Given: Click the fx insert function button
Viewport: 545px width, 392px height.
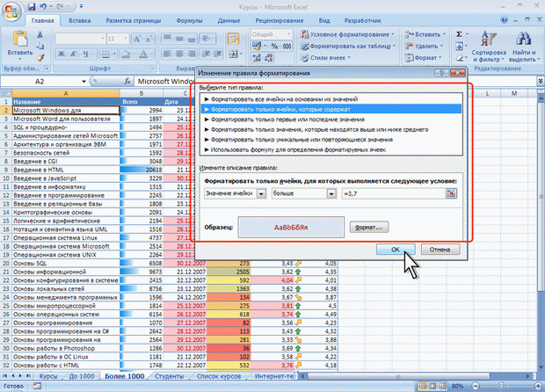Looking at the screenshot, I should pos(127,82).
